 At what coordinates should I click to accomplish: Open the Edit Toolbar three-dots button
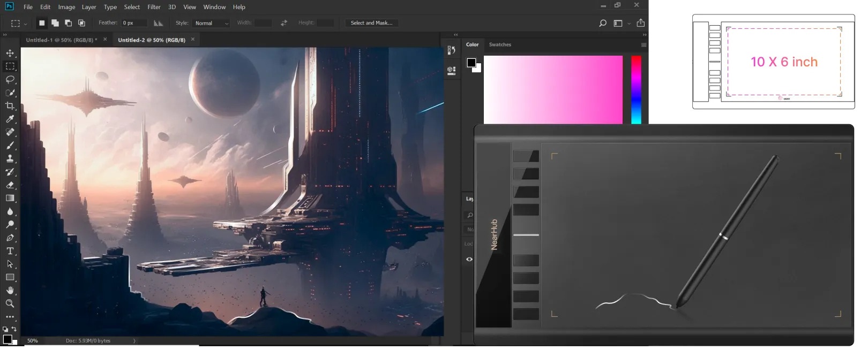(x=10, y=317)
